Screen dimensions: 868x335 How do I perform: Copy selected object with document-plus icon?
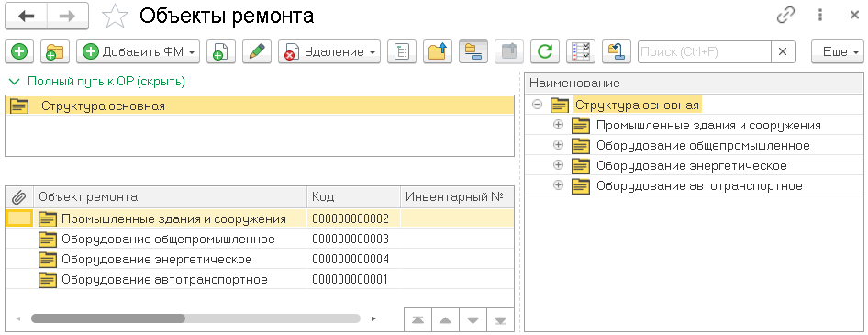click(x=221, y=52)
